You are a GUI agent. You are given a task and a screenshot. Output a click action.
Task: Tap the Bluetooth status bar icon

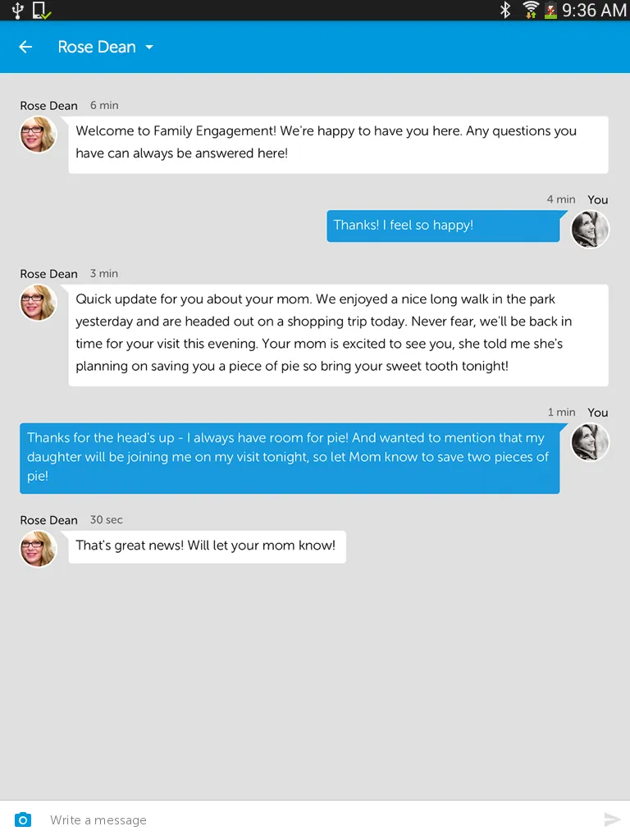505,11
